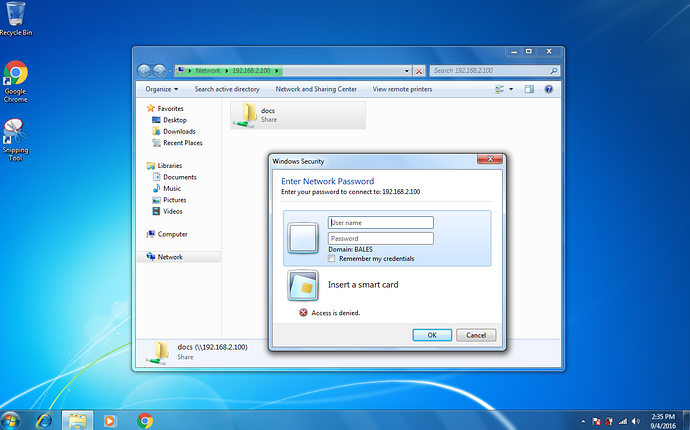Open recent pages dropdown beside Forward button
690x430 pixels.
point(170,71)
